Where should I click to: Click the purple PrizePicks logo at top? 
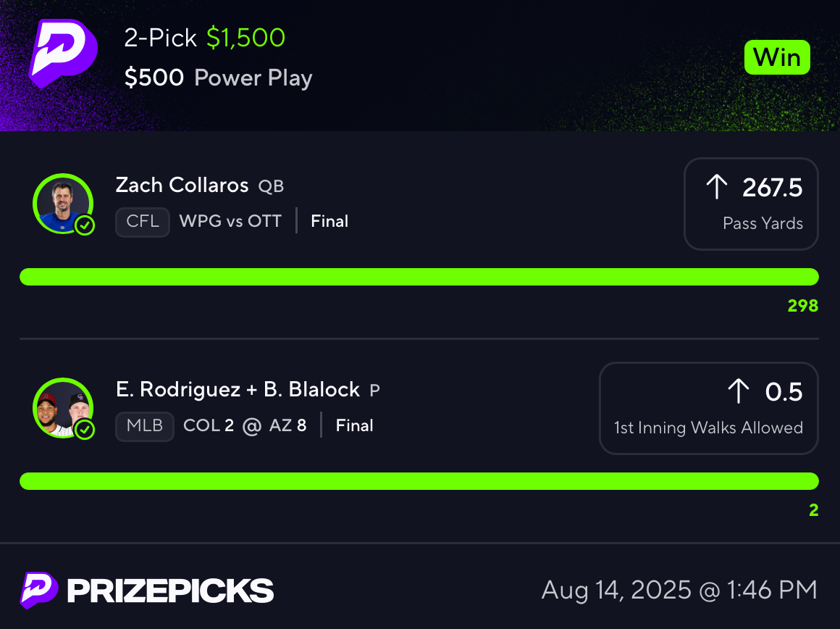(63, 53)
